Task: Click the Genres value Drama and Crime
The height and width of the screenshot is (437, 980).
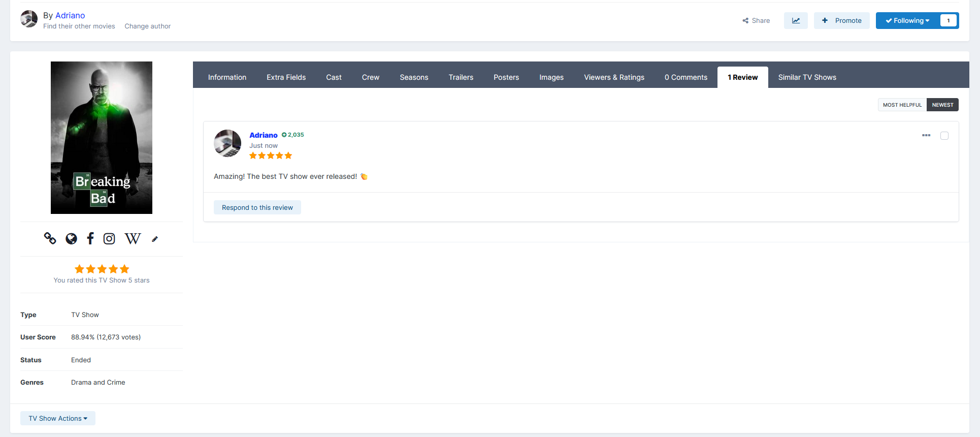Action: pyautogui.click(x=98, y=383)
